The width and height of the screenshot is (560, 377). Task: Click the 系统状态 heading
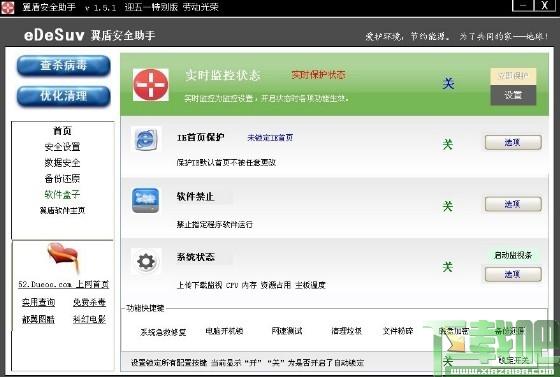point(196,257)
